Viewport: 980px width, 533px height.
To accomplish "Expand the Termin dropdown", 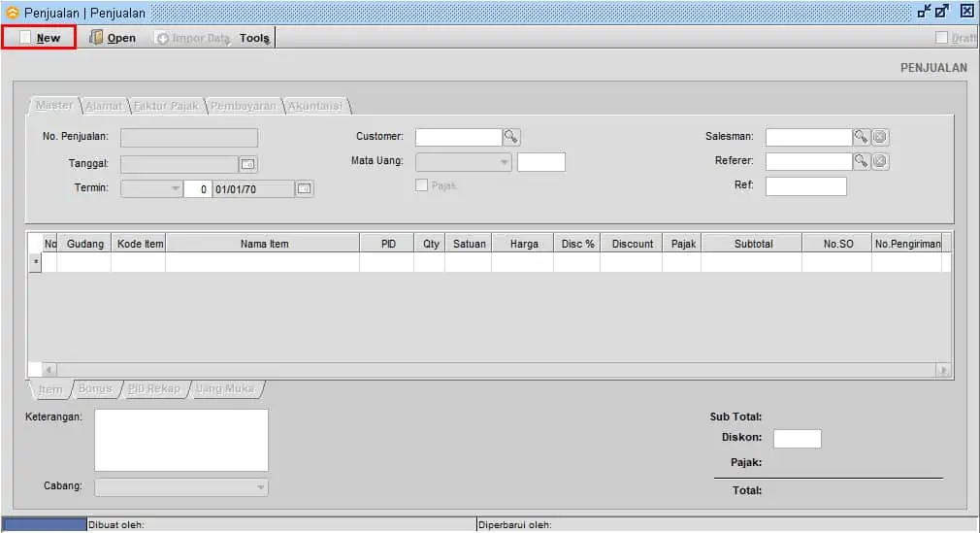I will tap(175, 188).
